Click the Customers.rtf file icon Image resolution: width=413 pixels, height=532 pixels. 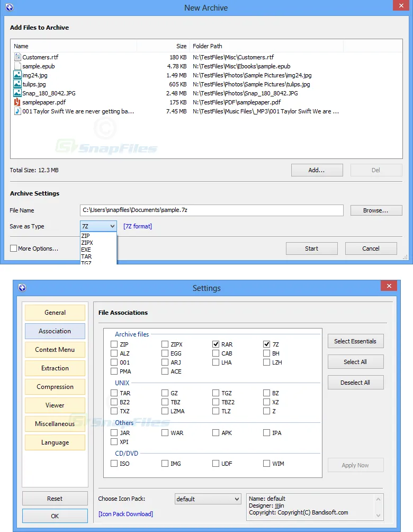17,57
